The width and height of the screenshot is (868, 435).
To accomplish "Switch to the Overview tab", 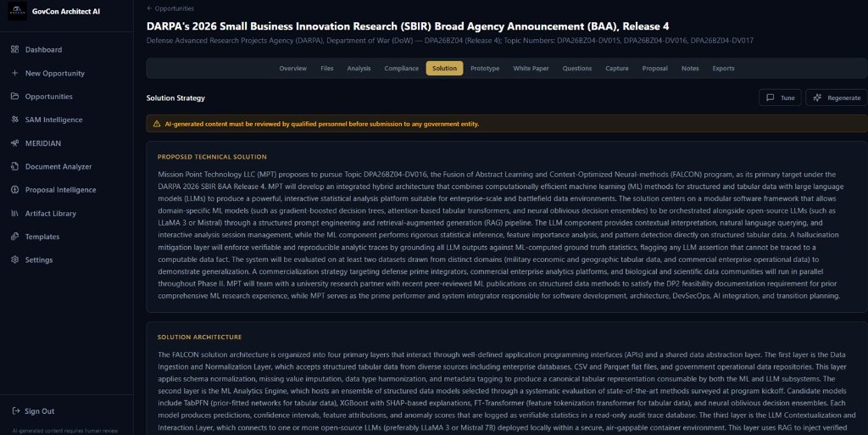I will 292,68.
